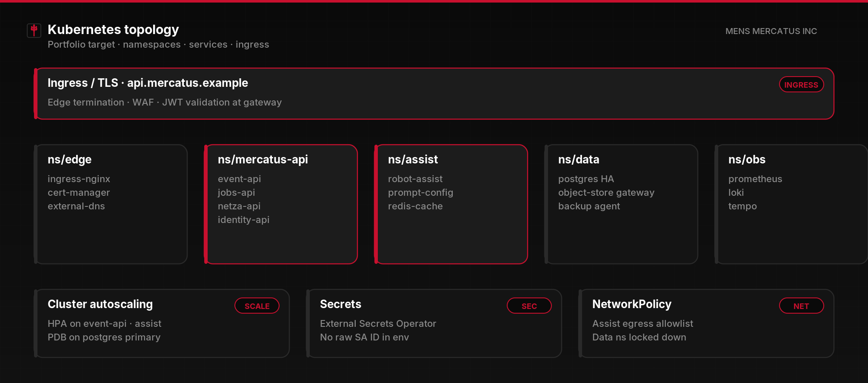Click 'No raw SA ID in env' line
Viewport: 868px width, 383px height.
364,337
